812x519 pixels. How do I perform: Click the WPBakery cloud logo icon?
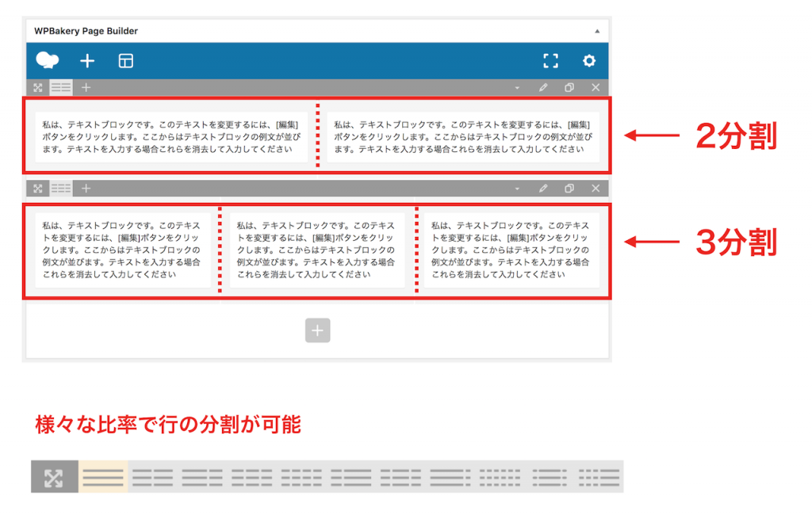[x=47, y=60]
